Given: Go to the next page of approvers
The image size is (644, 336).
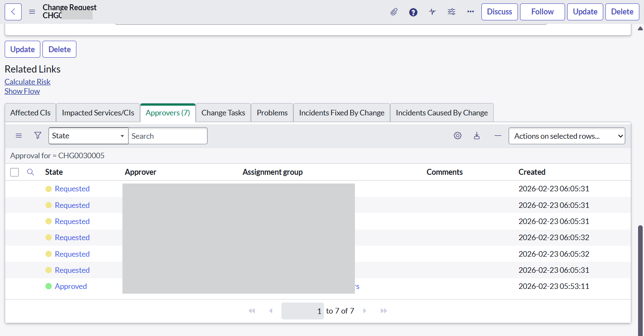Looking at the screenshot, I should tap(365, 311).
